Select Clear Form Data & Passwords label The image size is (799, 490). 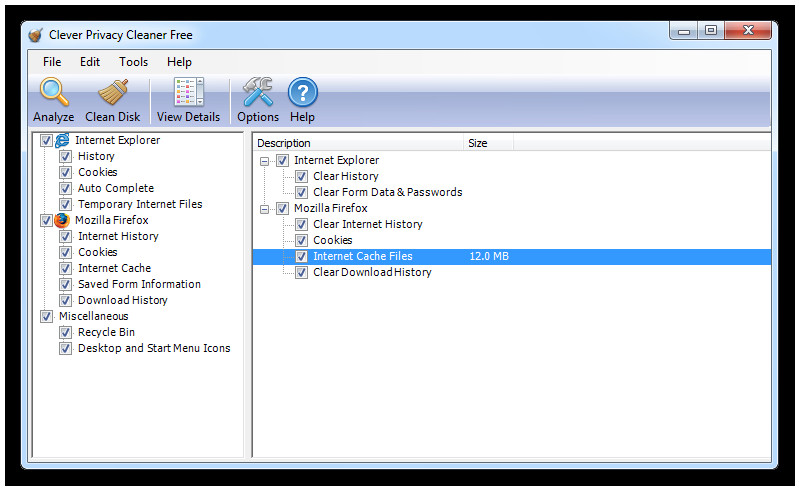[x=388, y=192]
